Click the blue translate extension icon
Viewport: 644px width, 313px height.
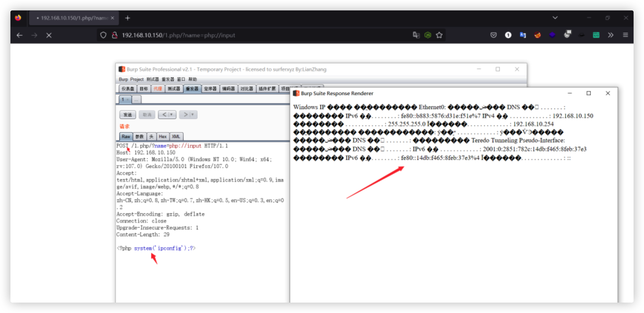click(523, 35)
